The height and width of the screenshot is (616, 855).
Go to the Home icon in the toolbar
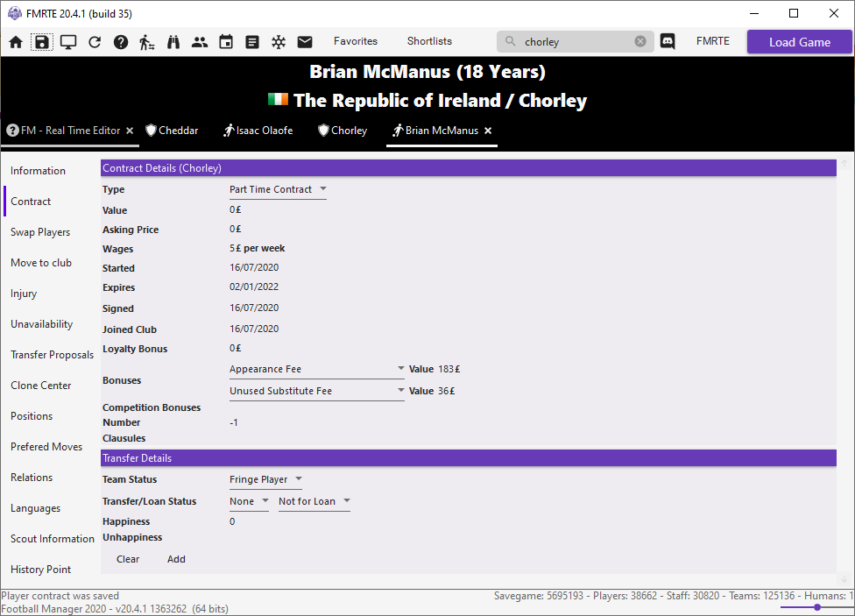tap(16, 42)
